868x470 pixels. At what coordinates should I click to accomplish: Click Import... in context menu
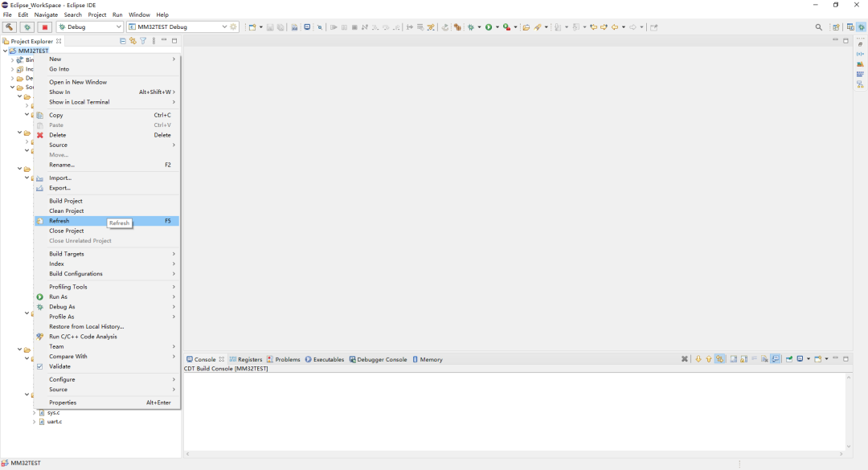pyautogui.click(x=108, y=178)
